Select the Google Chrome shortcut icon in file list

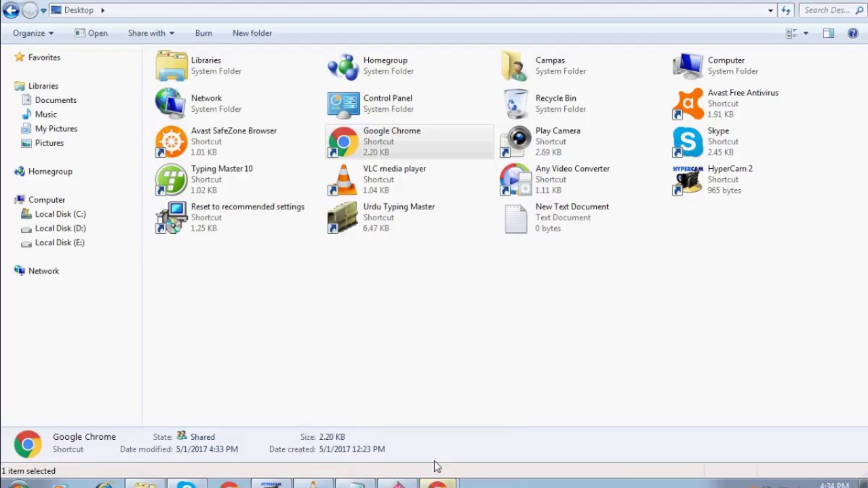(343, 142)
